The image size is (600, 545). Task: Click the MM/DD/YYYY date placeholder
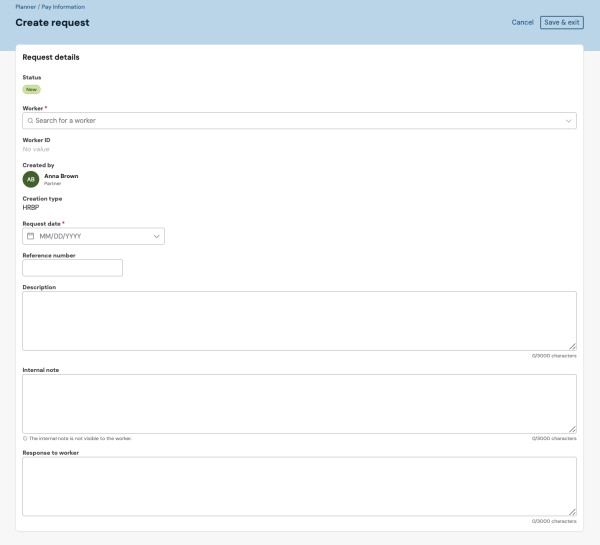(60, 237)
